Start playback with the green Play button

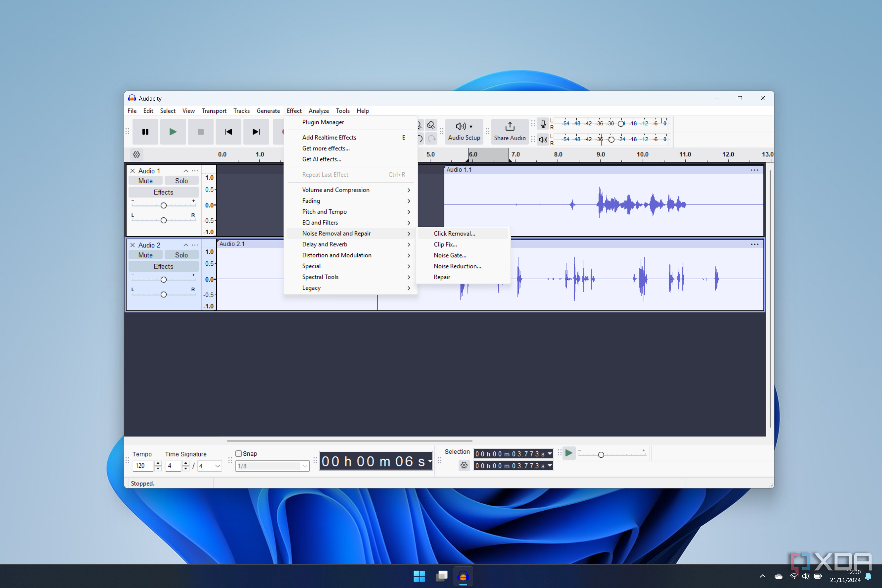pos(173,132)
